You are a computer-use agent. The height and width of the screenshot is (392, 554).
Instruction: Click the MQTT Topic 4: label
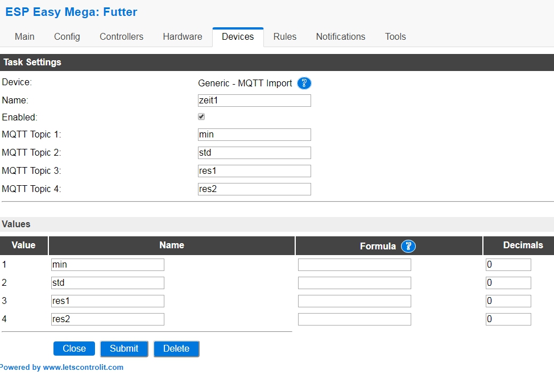[x=31, y=189]
